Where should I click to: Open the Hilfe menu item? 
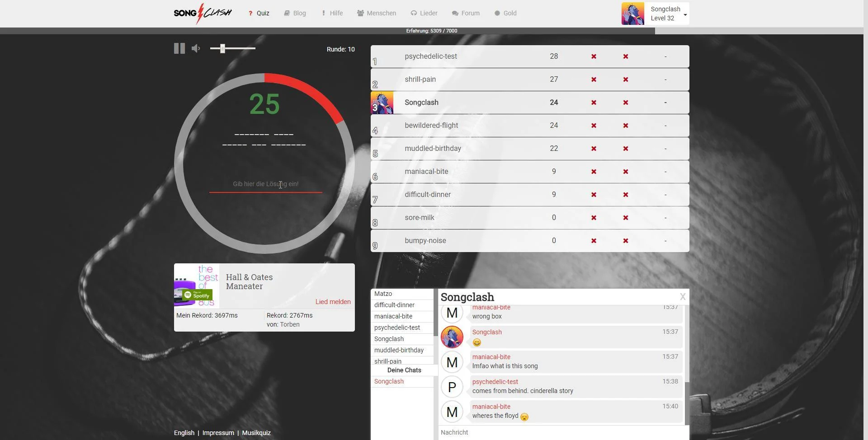(x=332, y=13)
